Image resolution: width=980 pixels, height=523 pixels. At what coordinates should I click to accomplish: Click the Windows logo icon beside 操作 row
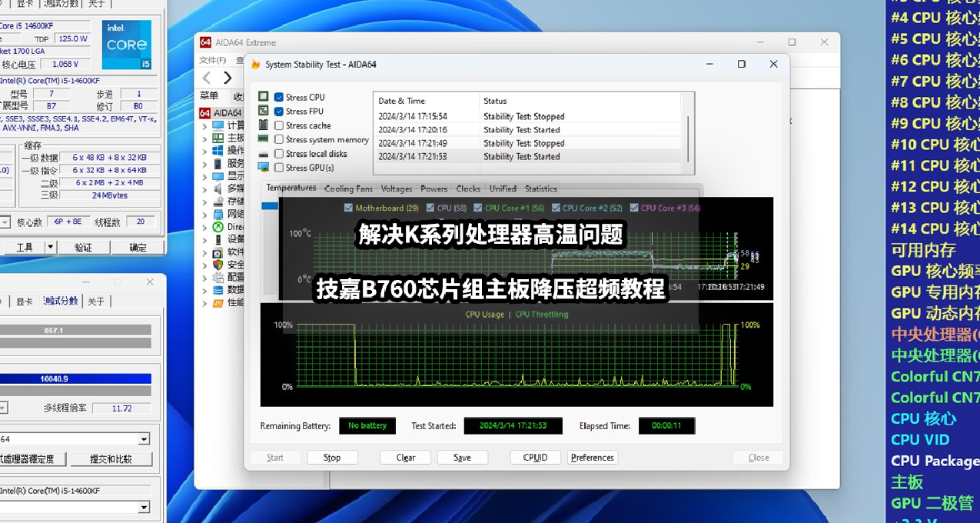(218, 151)
